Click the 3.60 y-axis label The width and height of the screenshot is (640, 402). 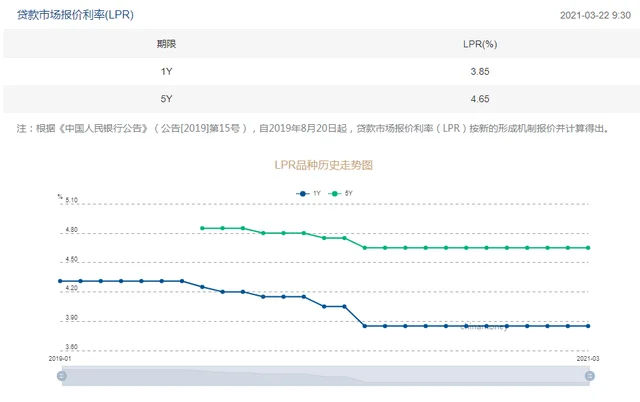tap(71, 347)
